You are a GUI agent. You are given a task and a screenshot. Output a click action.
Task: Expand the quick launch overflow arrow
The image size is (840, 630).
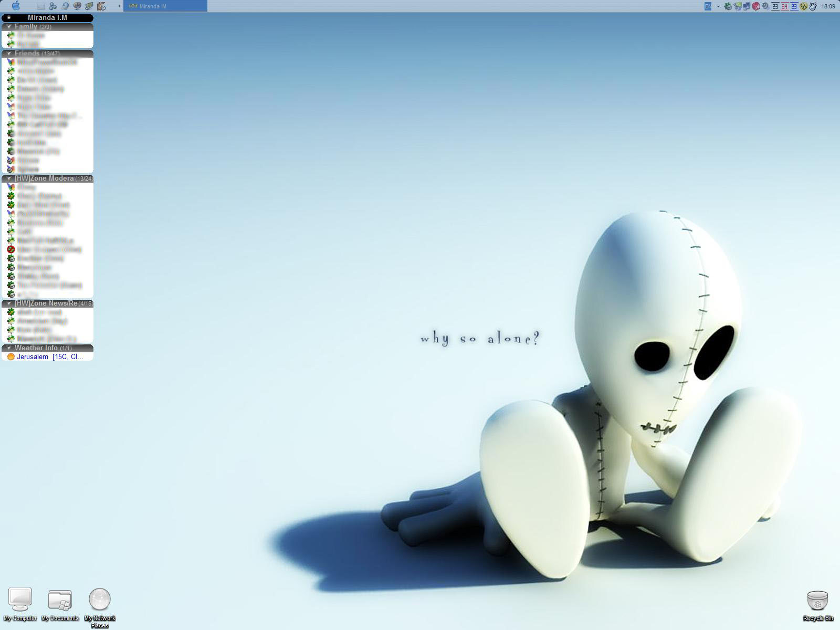[x=119, y=6]
